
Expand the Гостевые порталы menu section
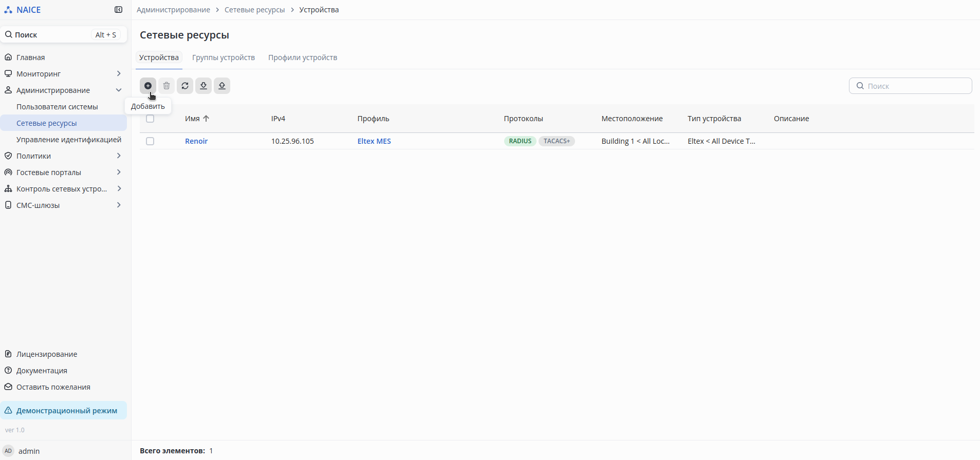tap(119, 172)
